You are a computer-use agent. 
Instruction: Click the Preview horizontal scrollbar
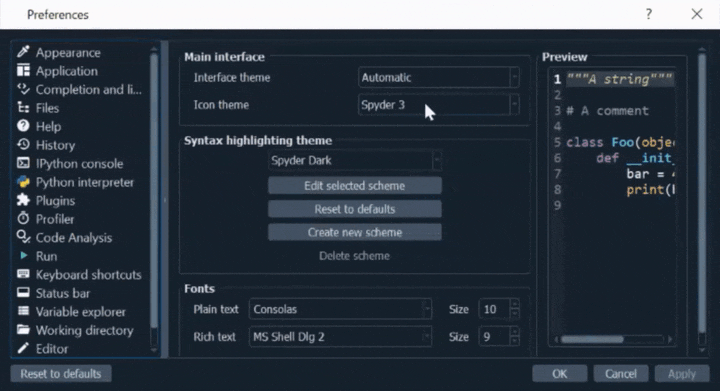(613, 339)
